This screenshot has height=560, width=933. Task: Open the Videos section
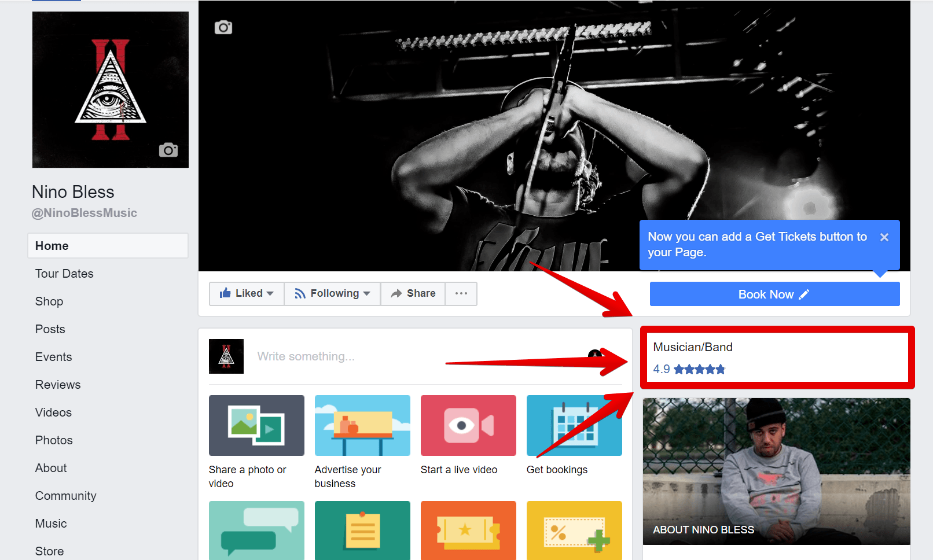click(x=54, y=412)
